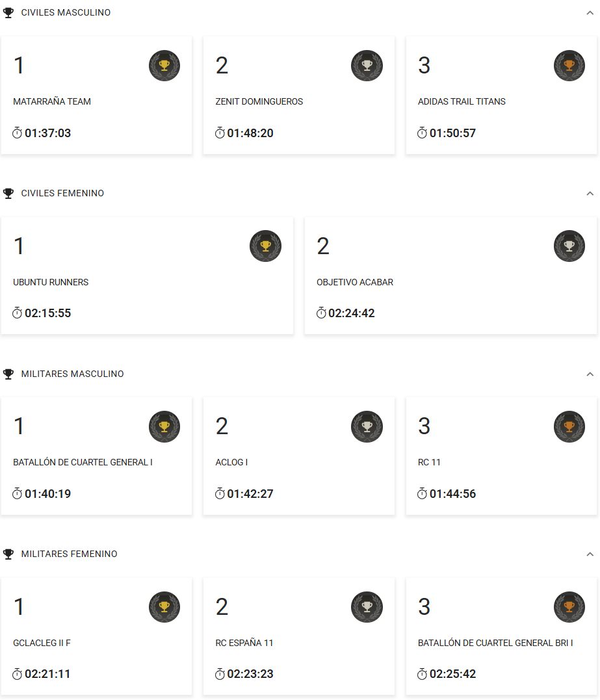Click stopwatch icon beside time 01:37:03
The width and height of the screenshot is (600, 700).
coord(18,133)
